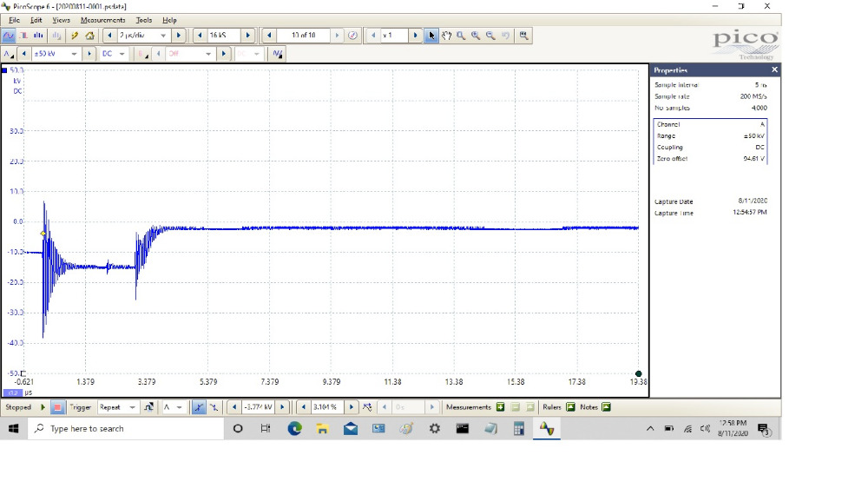
Task: Open Settings gear on taskbar
Action: pyautogui.click(x=435, y=429)
